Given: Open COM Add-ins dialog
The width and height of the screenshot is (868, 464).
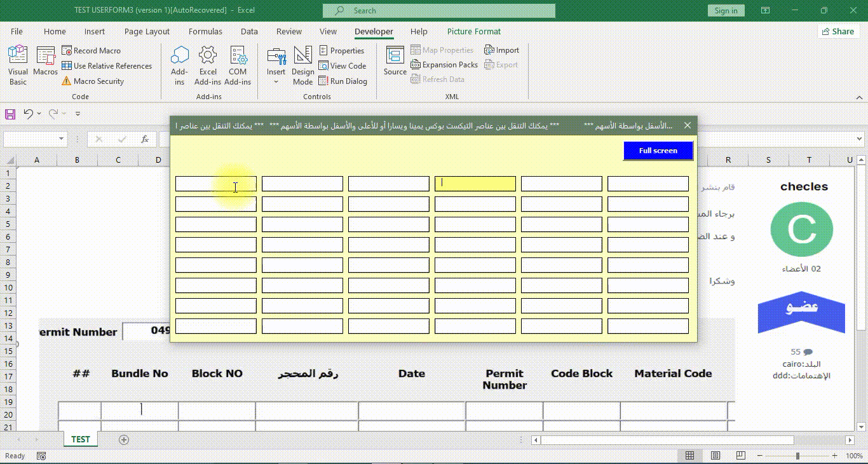Looking at the screenshot, I should tap(238, 65).
